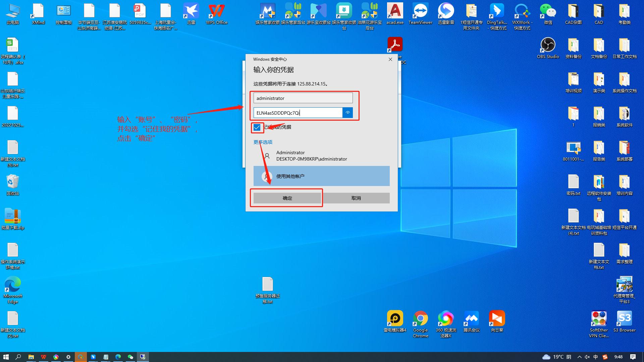Open 操作系统演示环境.txt file icon

tap(13, 256)
